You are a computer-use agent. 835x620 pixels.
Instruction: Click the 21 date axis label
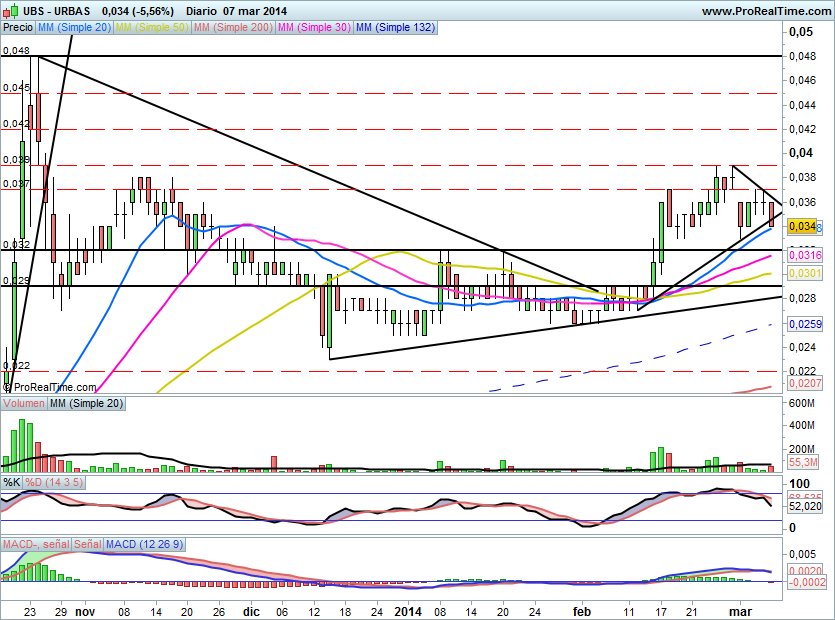click(x=691, y=612)
